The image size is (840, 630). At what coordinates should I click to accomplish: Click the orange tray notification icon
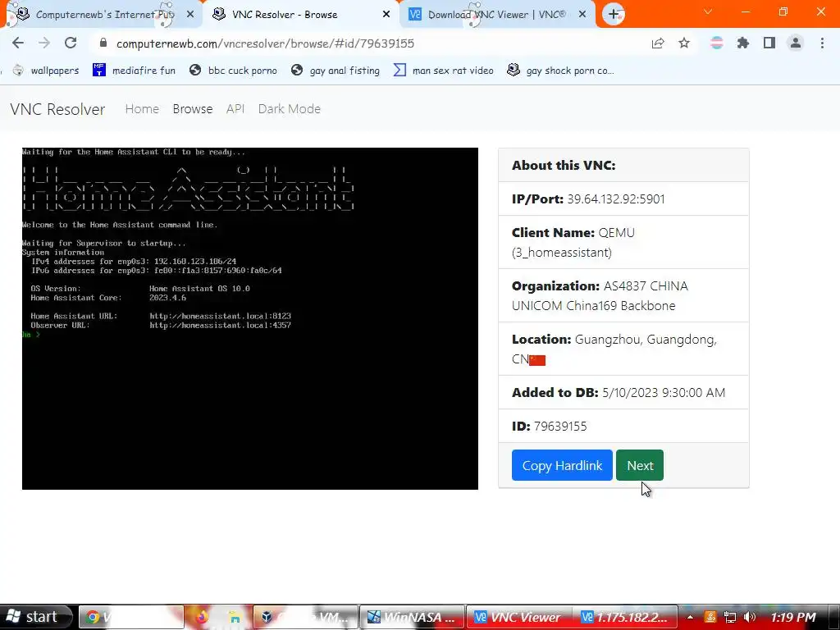click(710, 617)
